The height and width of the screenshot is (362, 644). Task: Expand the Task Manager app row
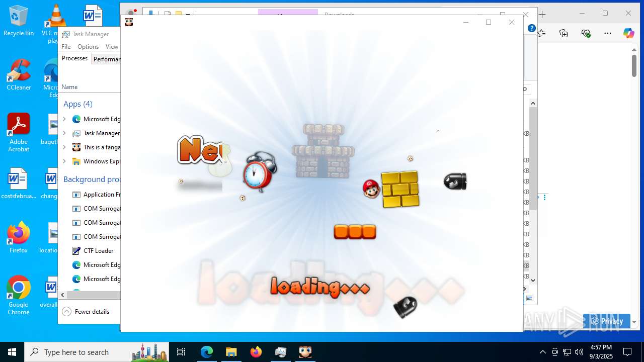[64, 133]
